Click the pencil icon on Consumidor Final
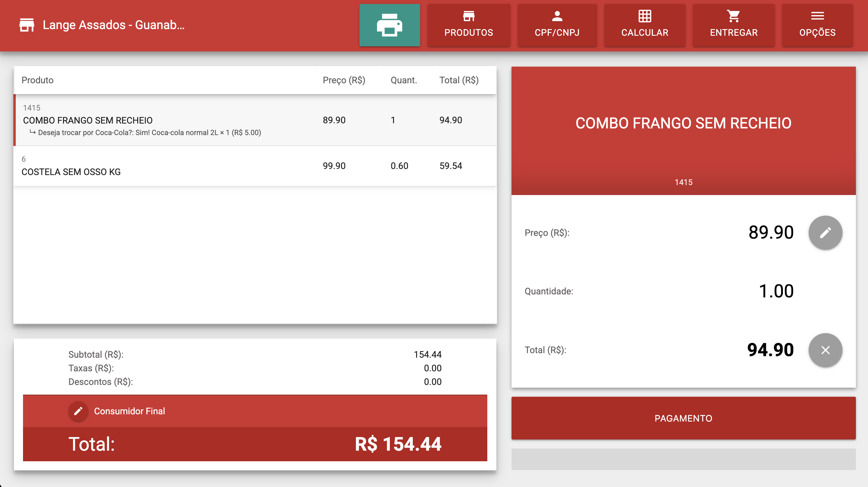The height and width of the screenshot is (487, 868). coord(78,411)
